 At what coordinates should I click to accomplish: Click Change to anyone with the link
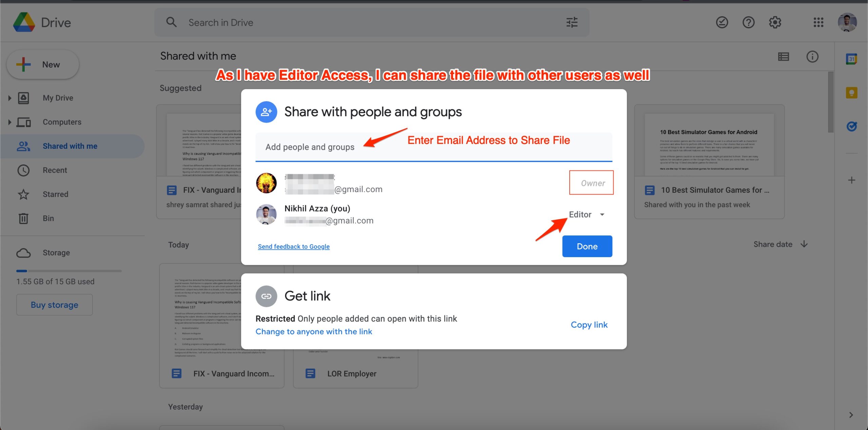tap(313, 331)
